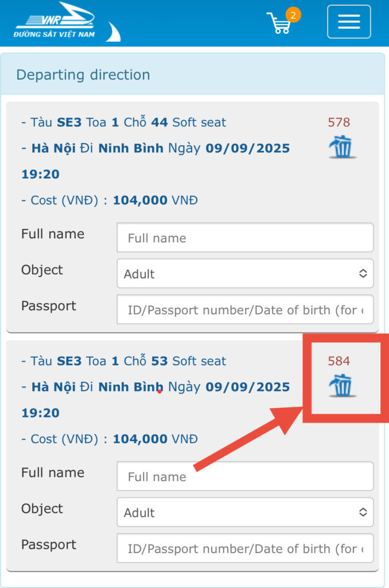Click Passport field in second ticket
Screen dimensions: 389x588
click(x=245, y=549)
